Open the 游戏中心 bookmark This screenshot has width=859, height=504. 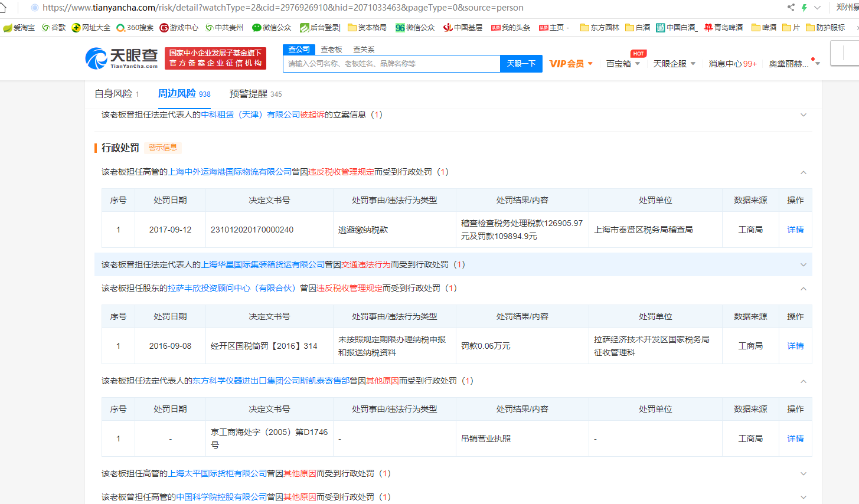coord(179,28)
